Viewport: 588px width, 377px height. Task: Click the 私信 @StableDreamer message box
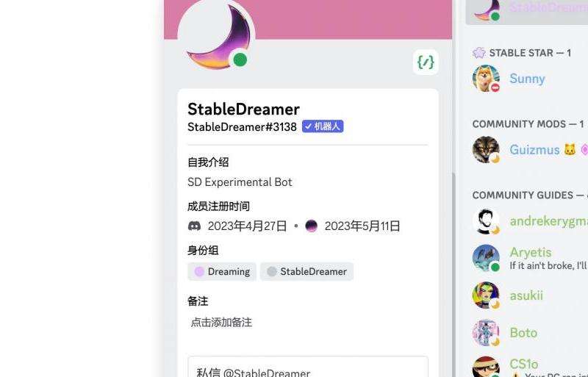pos(308,367)
